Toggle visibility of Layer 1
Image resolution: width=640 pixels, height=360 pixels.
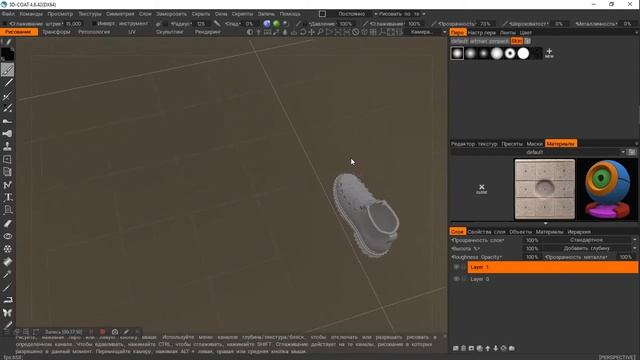[456, 267]
